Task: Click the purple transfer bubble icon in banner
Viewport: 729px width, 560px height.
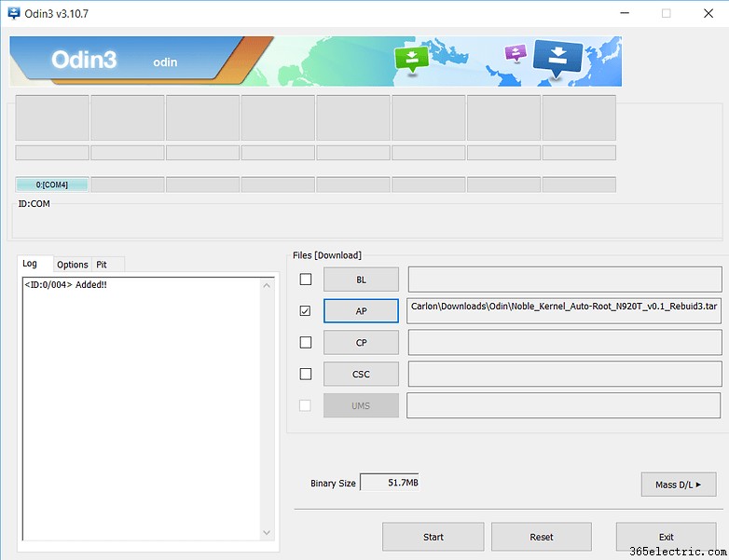Action: coord(516,53)
